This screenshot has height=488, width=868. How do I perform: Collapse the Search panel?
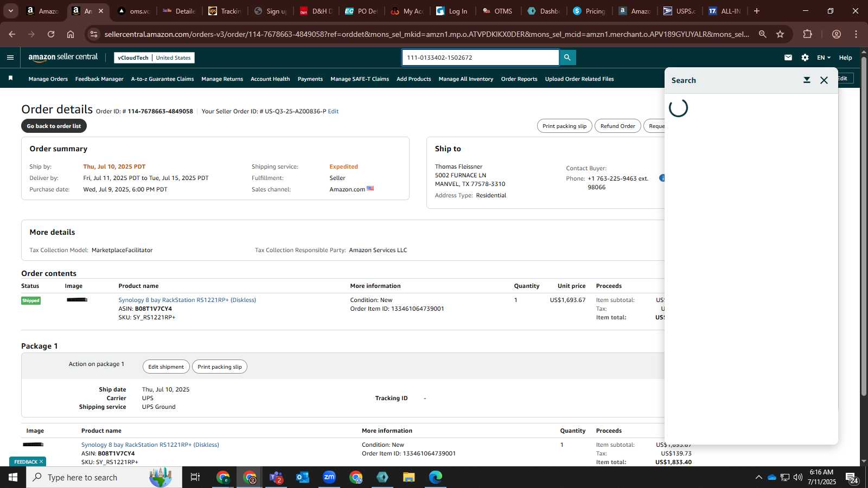pyautogui.click(x=807, y=80)
